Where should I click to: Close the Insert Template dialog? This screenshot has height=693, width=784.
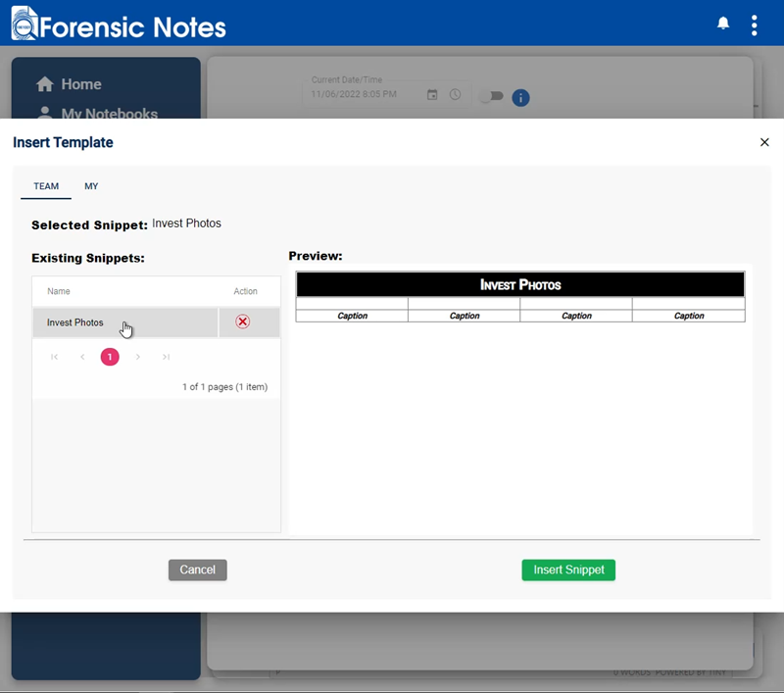[x=764, y=142]
